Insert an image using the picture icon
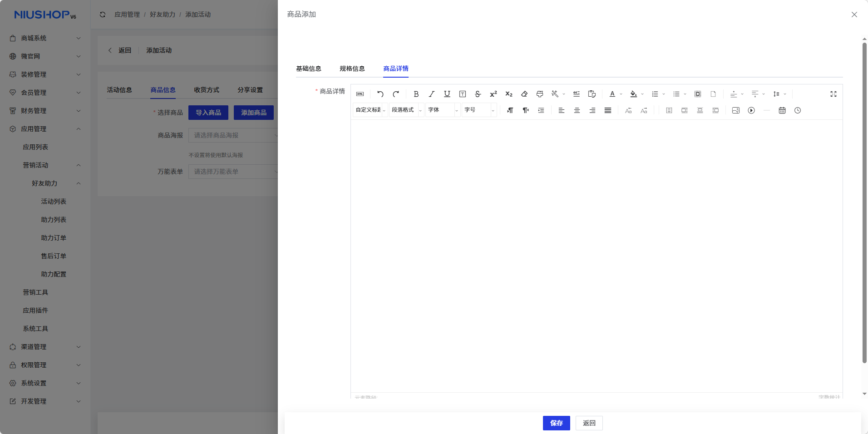Screen dimensions: 868x434 [x=736, y=110]
